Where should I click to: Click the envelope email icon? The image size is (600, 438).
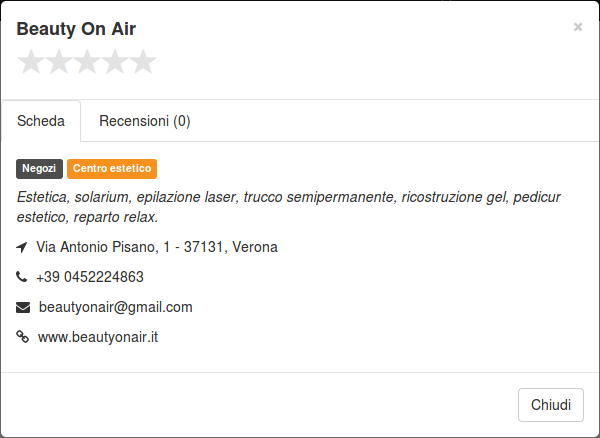(x=23, y=307)
